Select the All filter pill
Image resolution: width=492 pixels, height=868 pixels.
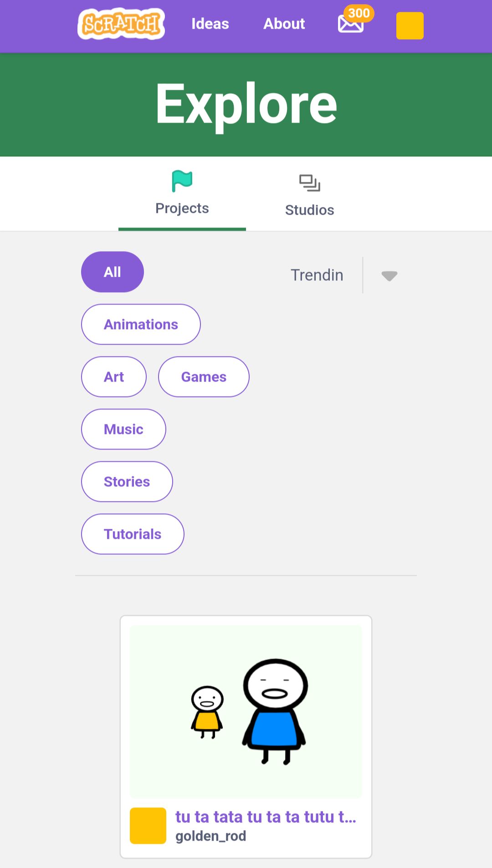(x=113, y=272)
